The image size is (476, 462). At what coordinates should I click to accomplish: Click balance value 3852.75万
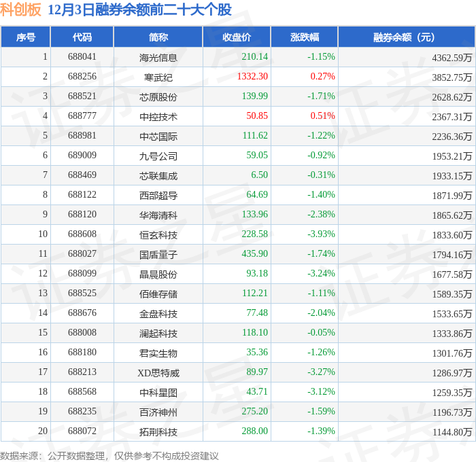(x=452, y=77)
